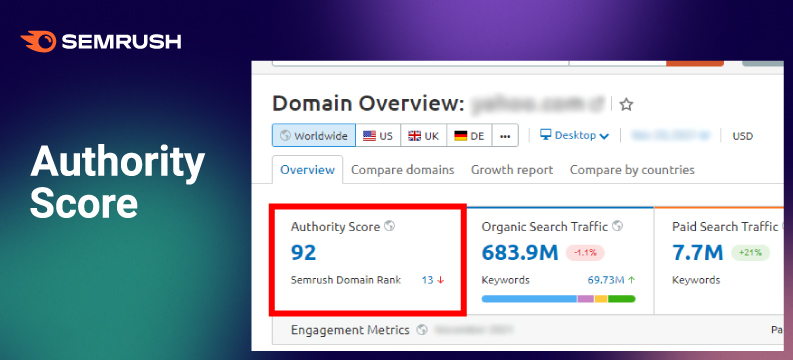Open the blurred date selector dropdown
Image resolution: width=793 pixels, height=360 pixels.
point(671,136)
